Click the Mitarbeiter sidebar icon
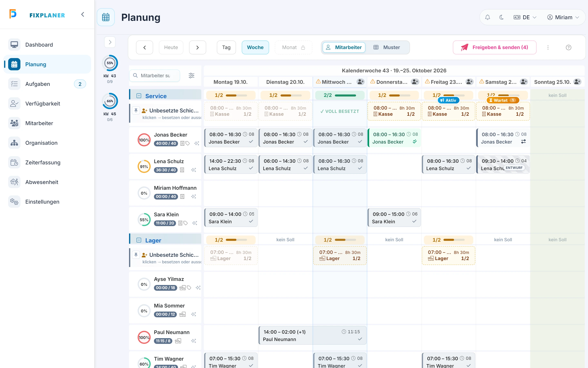The height and width of the screenshot is (368, 588). tap(14, 123)
